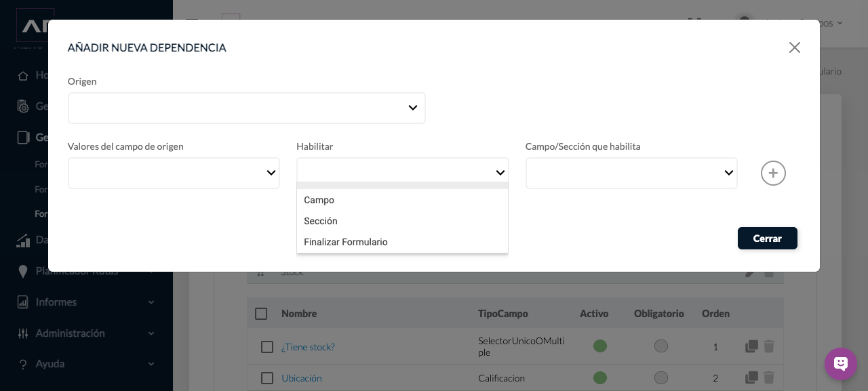Open the Ubicación field link
The height and width of the screenshot is (391, 868).
pos(302,378)
